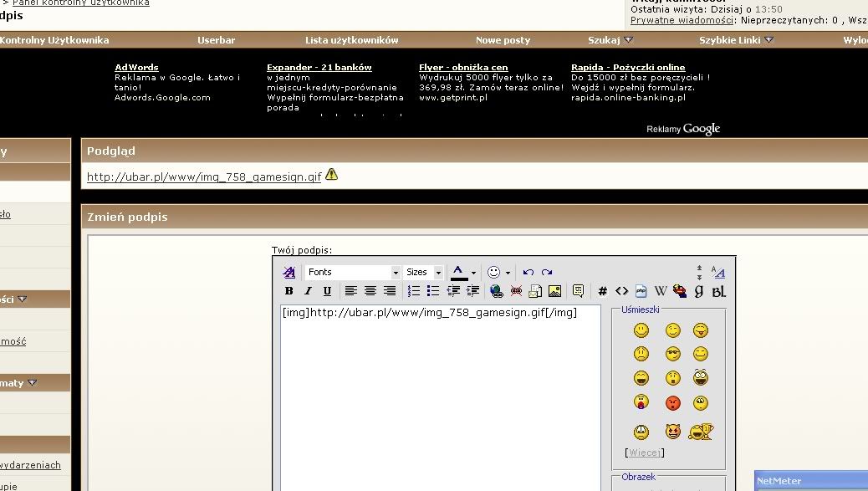Insert the smiling face emoticon

[641, 330]
